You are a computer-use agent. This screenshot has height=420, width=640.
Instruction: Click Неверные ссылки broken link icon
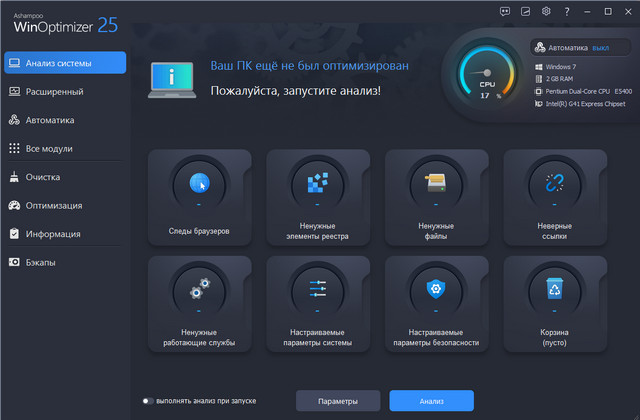point(554,183)
